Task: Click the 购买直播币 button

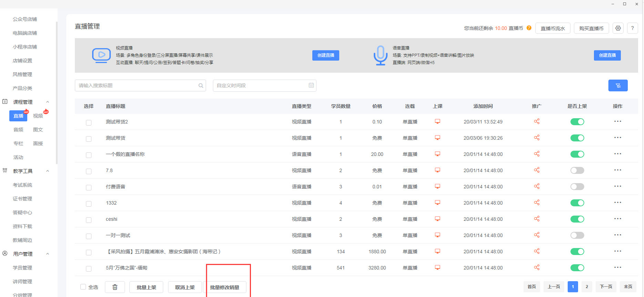Action: point(591,28)
